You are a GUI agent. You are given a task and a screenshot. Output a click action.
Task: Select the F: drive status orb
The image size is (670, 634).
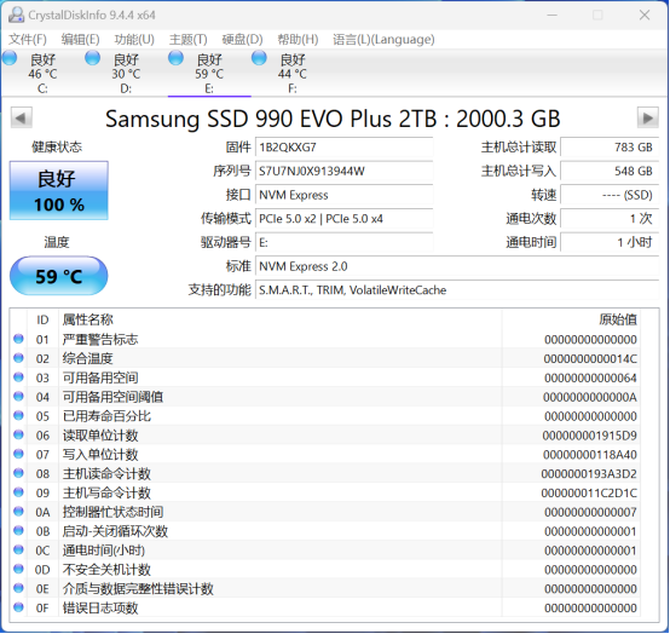pyautogui.click(x=259, y=59)
